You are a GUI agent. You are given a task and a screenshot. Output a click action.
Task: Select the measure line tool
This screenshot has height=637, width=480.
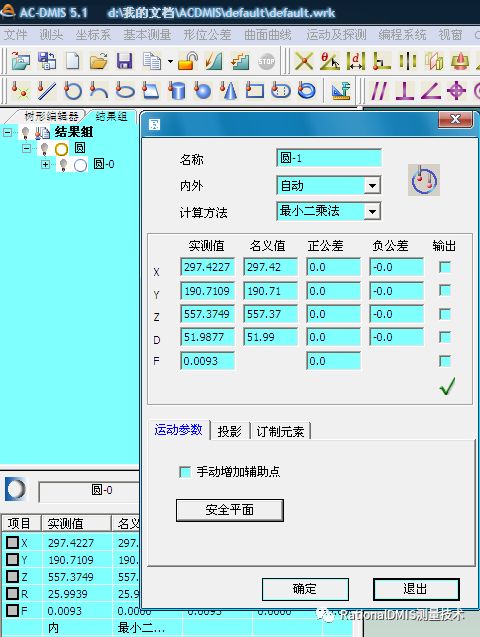pos(46,91)
